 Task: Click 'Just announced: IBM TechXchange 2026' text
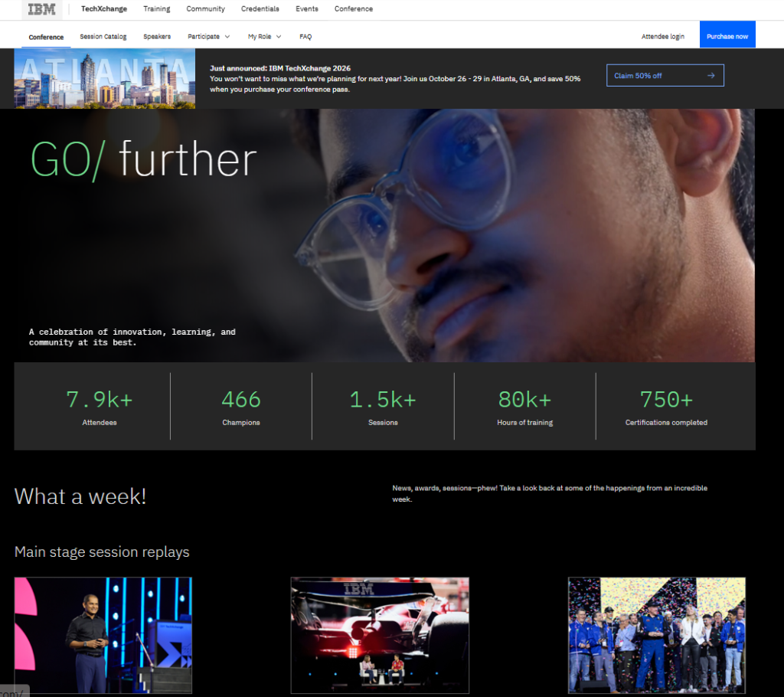pos(280,68)
